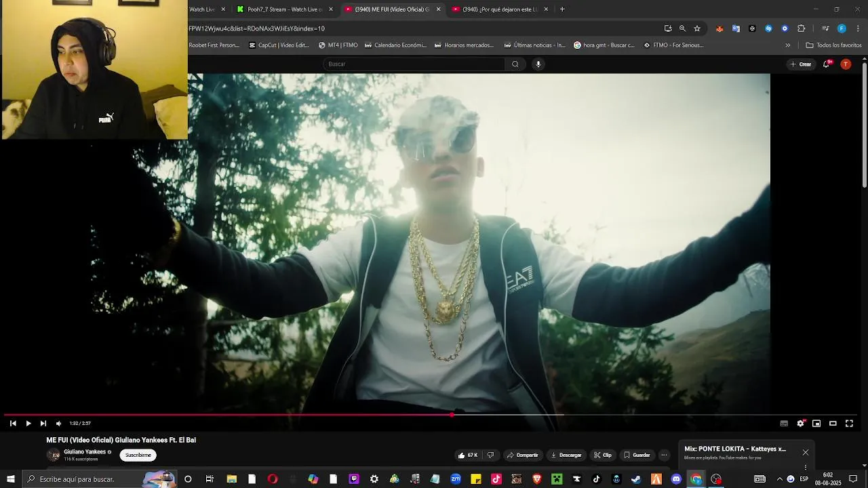This screenshot has width=868, height=488.
Task: Mute the video volume
Action: (58, 424)
